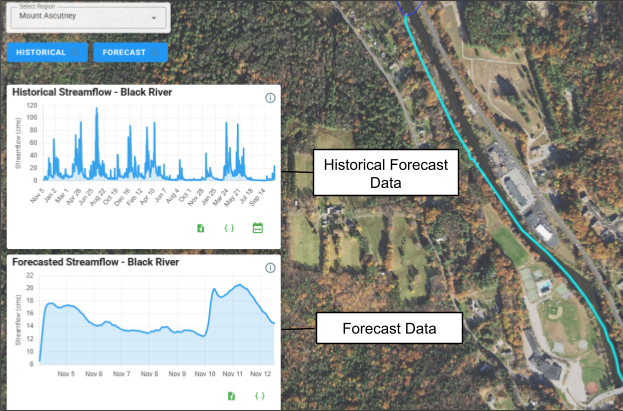Click the Sep 14 label on the historical axis
The height and width of the screenshot is (411, 623).
click(x=257, y=196)
